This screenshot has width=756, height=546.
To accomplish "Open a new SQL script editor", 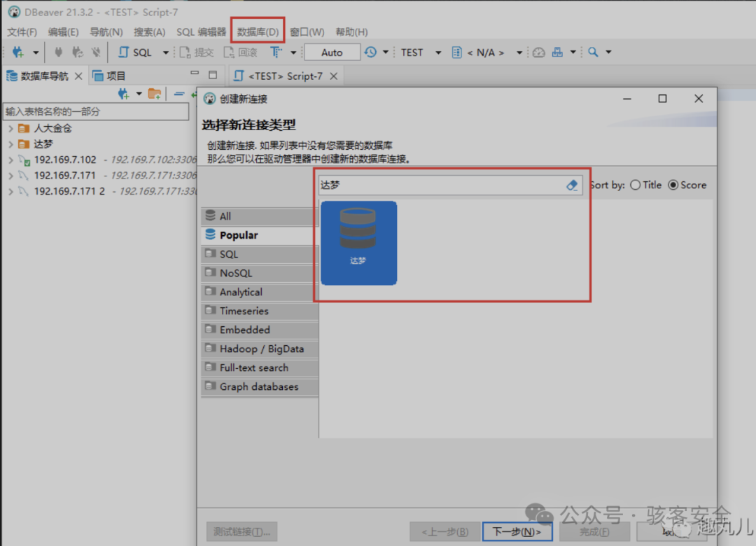I will pos(135,52).
